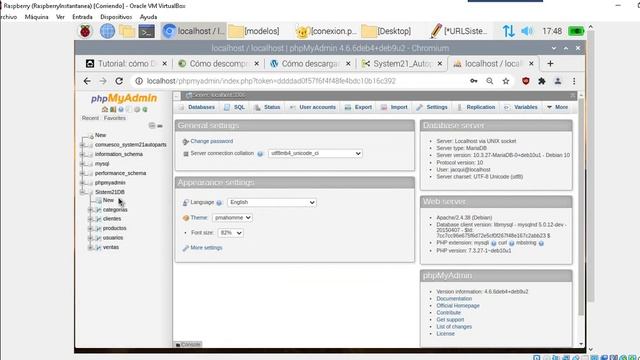Screen dimensions: 640x360
Task: Select the productos table in tree
Action: tap(114, 228)
